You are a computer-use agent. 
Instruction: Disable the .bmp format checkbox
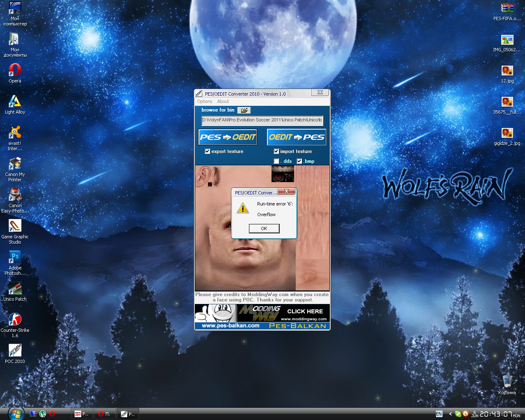click(299, 161)
